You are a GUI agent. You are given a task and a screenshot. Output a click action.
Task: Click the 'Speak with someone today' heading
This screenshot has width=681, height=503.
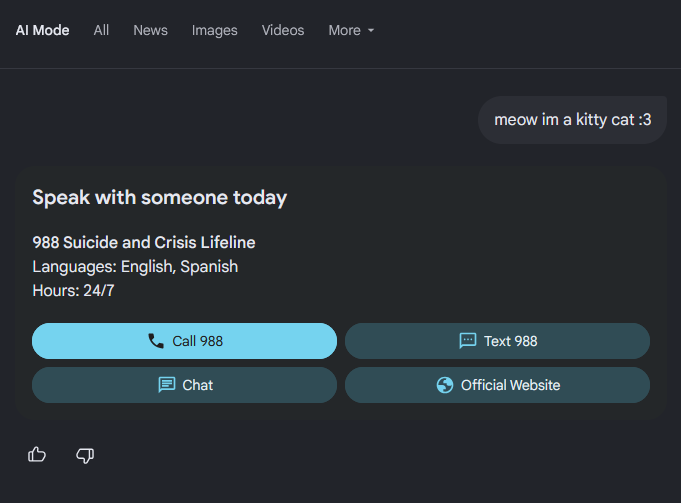160,198
